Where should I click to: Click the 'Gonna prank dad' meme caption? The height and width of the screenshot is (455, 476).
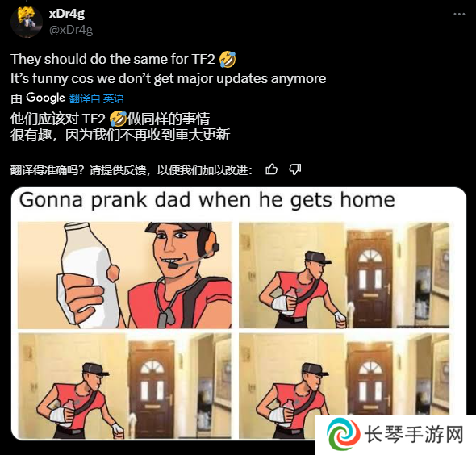tap(207, 200)
